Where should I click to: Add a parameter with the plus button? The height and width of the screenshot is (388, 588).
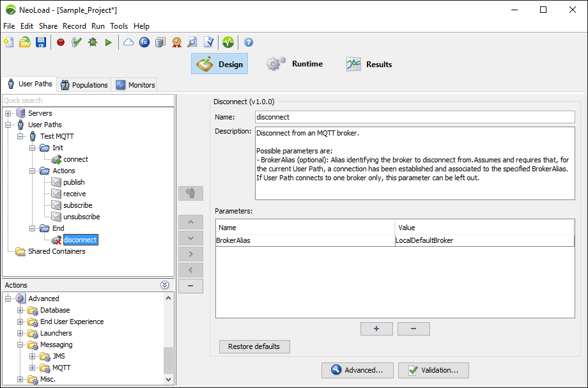click(376, 329)
